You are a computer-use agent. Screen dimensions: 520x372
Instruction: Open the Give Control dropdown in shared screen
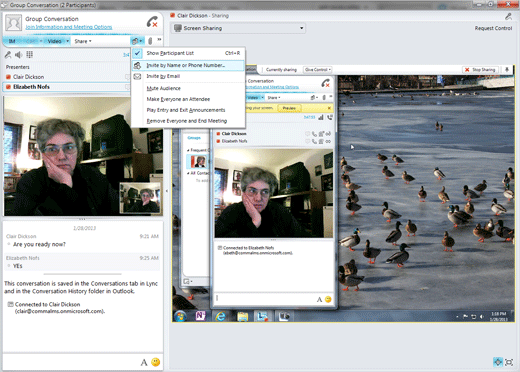[317, 70]
